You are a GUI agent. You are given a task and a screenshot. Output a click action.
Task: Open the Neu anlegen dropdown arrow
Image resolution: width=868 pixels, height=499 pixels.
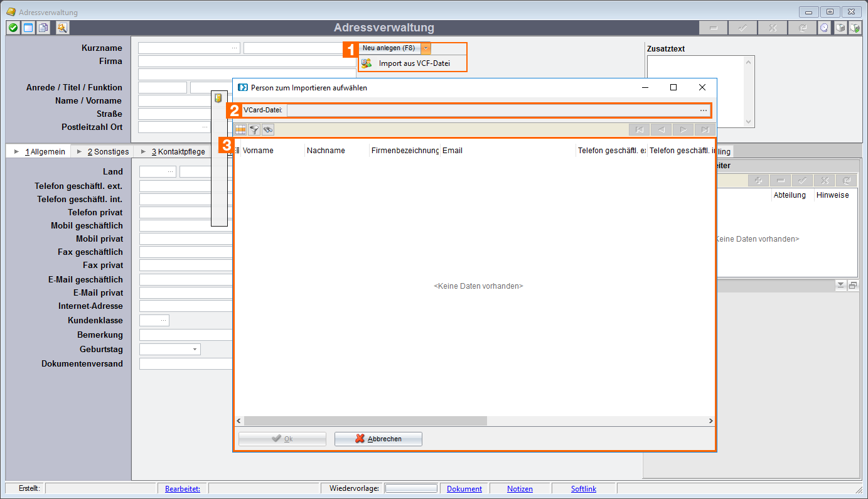coord(426,48)
